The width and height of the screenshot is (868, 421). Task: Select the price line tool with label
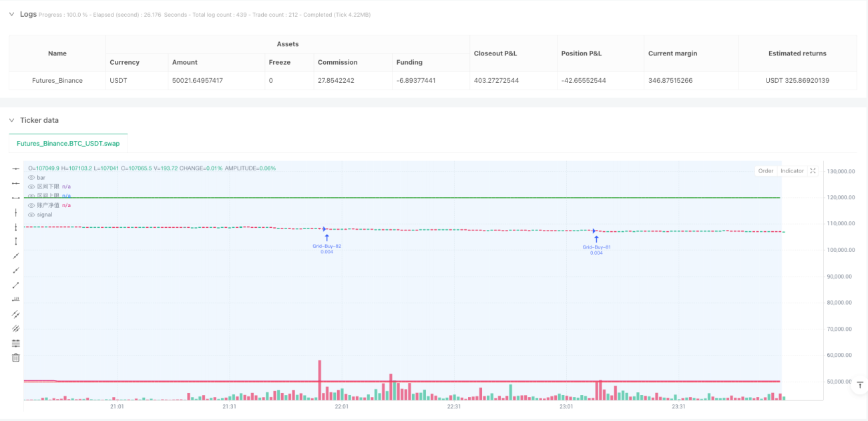click(x=16, y=300)
